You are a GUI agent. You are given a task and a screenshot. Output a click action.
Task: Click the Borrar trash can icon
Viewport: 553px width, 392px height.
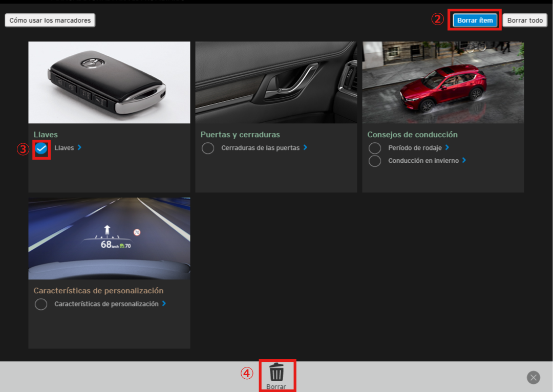click(x=276, y=372)
